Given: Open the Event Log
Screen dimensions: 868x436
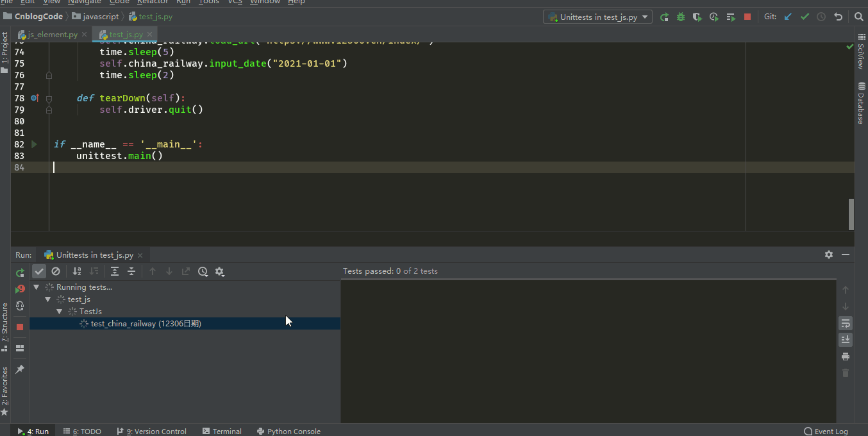Looking at the screenshot, I should [826, 432].
